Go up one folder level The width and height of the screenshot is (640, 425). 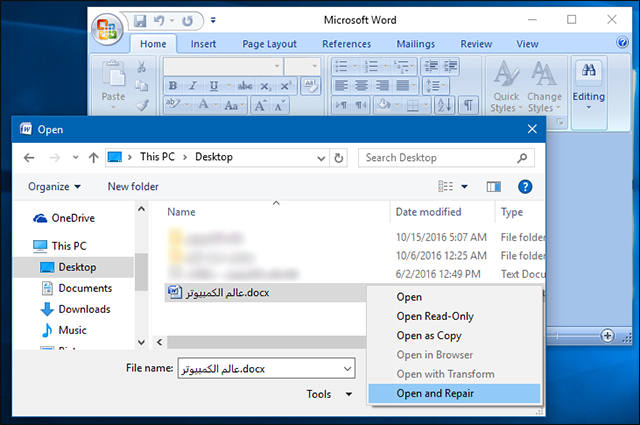click(94, 158)
